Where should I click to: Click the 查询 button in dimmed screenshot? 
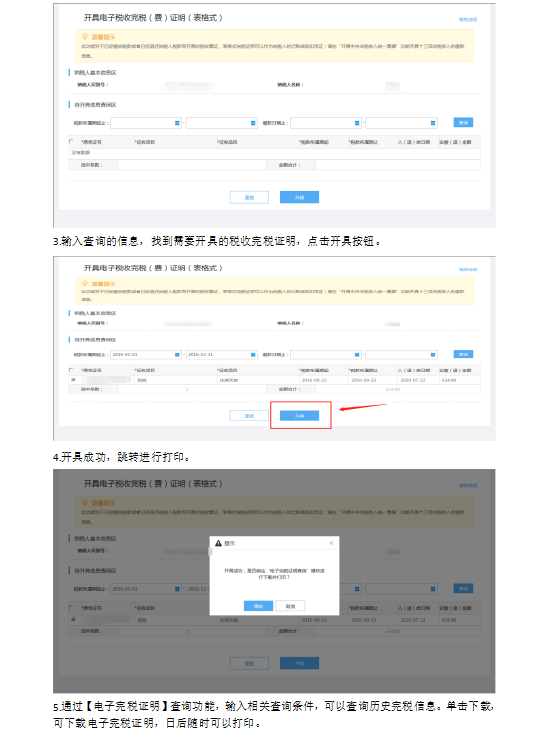pos(463,588)
